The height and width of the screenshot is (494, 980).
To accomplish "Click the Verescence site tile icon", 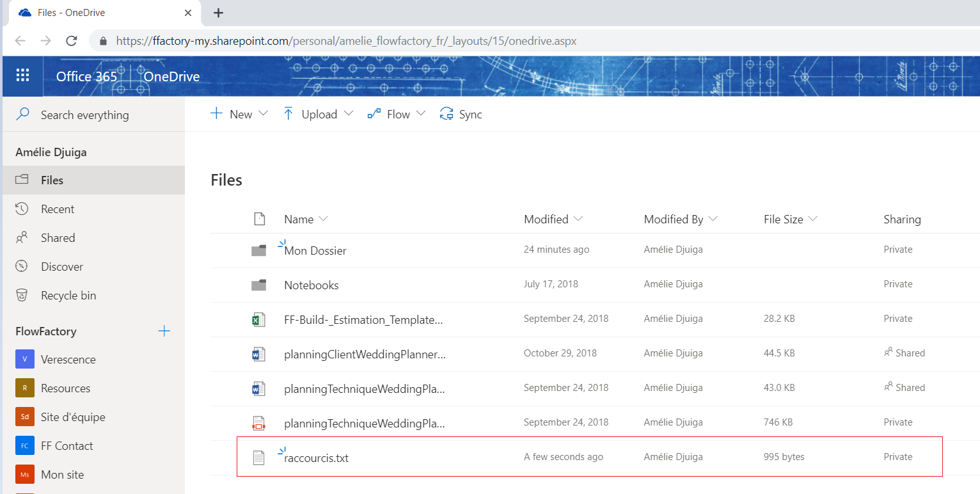I will 24,360.
